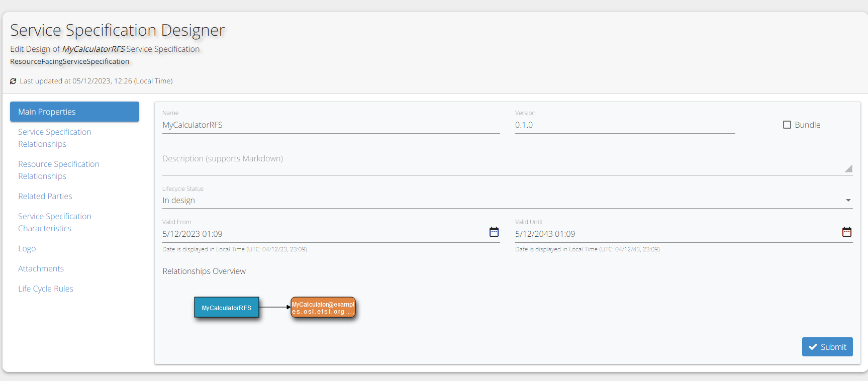Click the description field resize handle
Screen dimensions: 868x381
pos(848,169)
